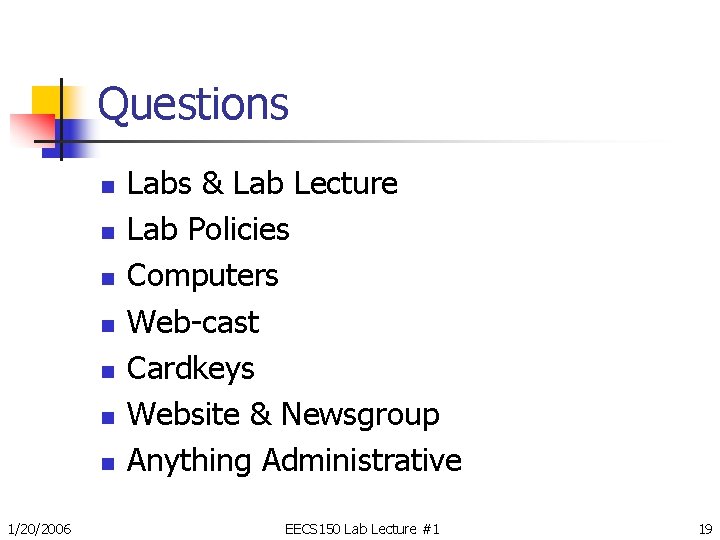Select the Computers bullet item
The image size is (720, 540).
[202, 276]
